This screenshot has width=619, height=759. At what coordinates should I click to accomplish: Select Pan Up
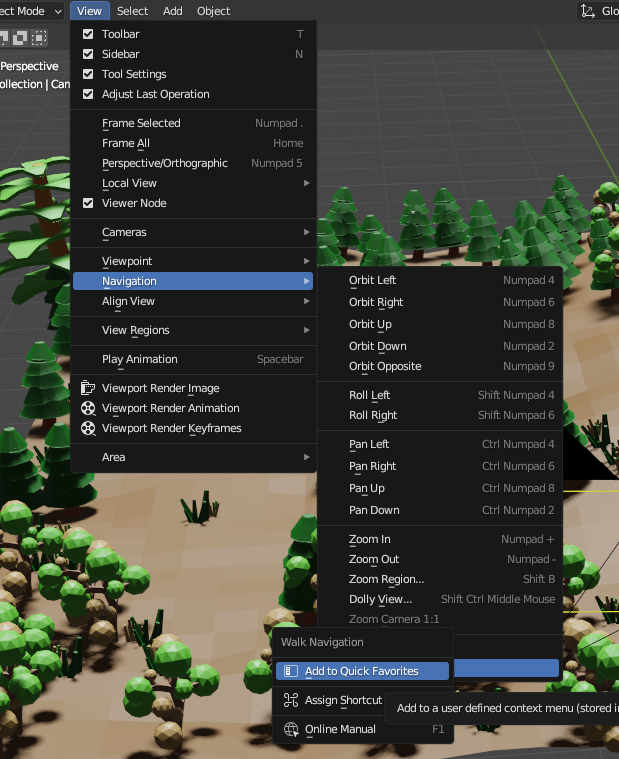[x=440, y=488]
